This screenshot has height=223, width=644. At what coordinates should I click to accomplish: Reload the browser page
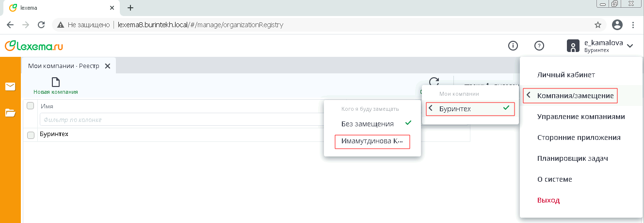(x=41, y=25)
